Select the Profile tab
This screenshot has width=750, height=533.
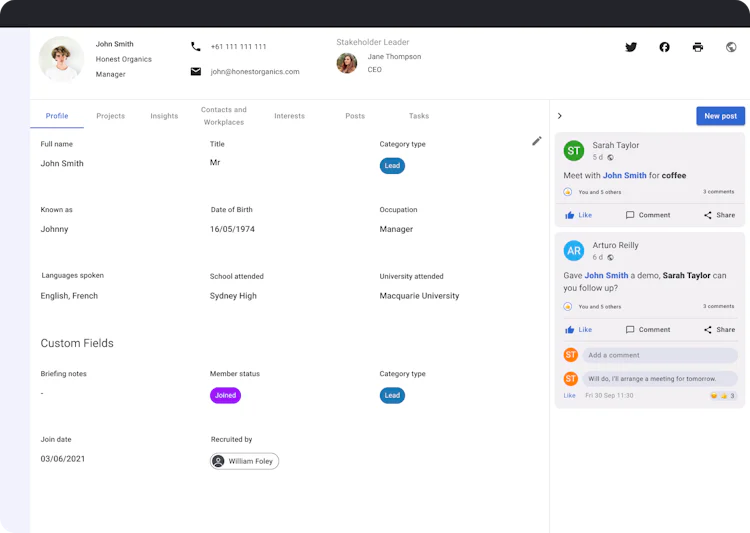click(57, 116)
